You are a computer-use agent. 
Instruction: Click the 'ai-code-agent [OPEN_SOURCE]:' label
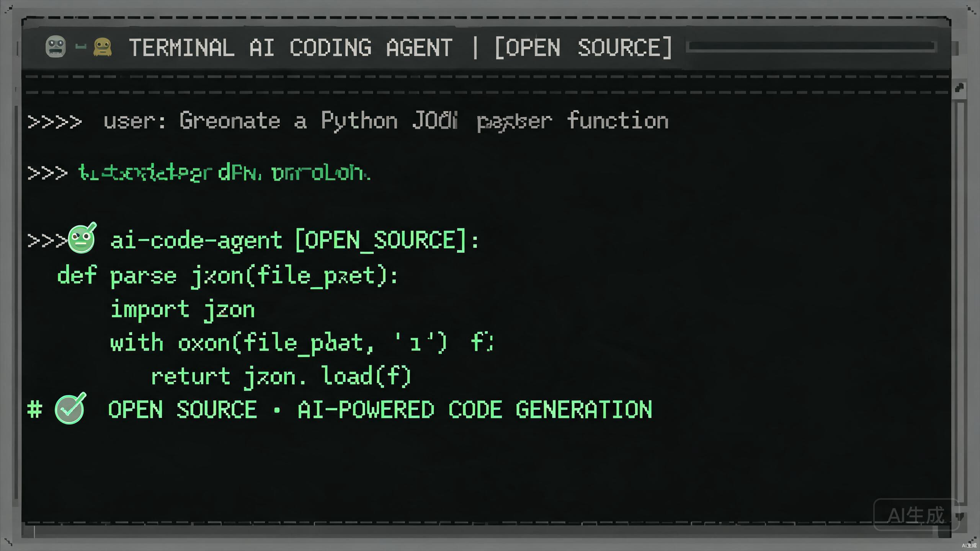[295, 241]
